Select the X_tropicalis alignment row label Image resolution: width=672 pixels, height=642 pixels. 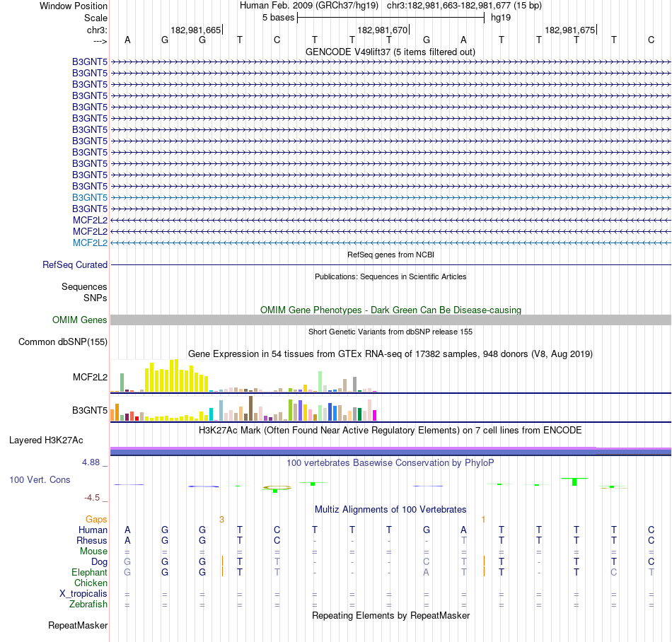83,594
